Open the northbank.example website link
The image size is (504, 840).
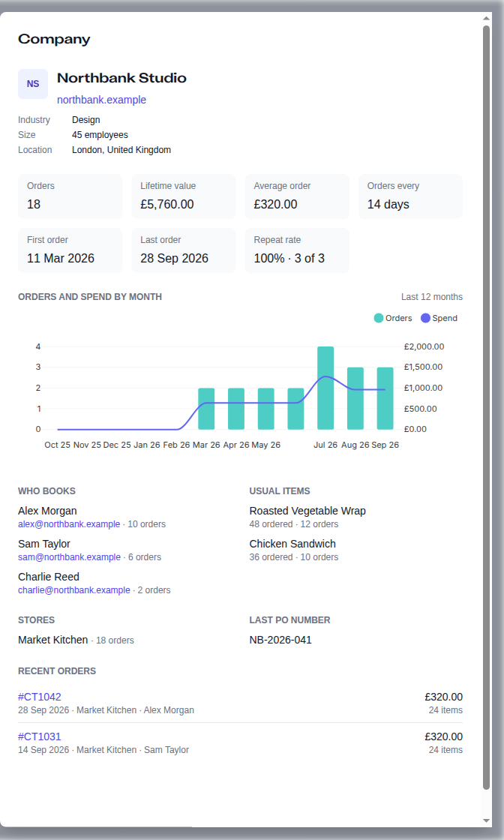(x=101, y=100)
